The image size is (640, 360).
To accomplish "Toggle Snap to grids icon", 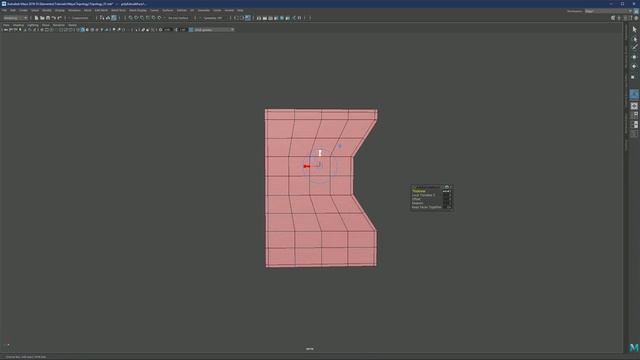I will tap(131, 18).
